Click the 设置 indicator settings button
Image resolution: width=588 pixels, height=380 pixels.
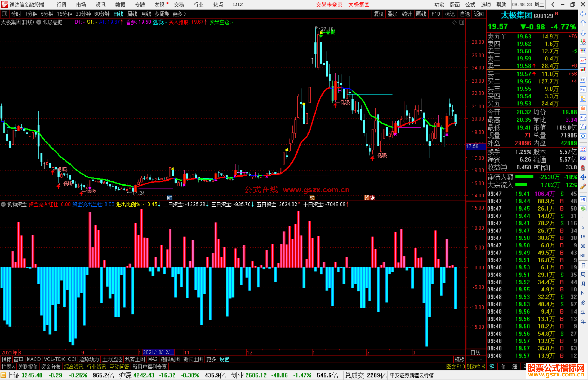[x=224, y=360]
